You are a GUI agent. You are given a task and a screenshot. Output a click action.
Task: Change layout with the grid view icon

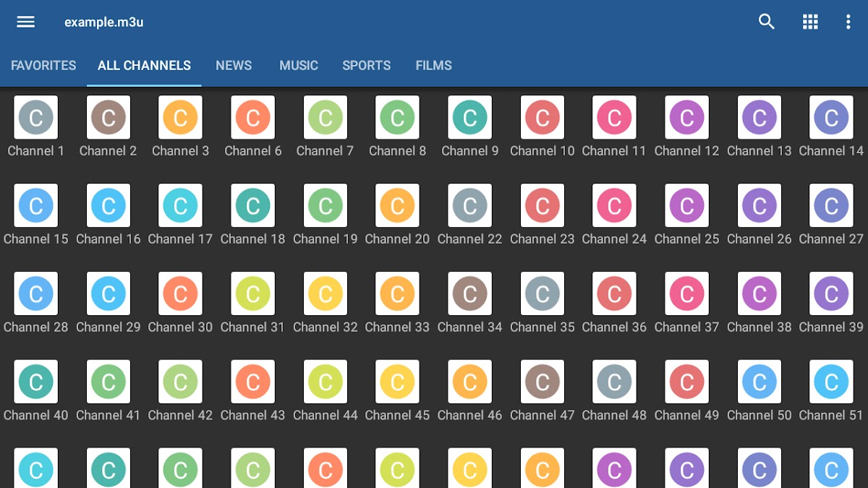[810, 22]
